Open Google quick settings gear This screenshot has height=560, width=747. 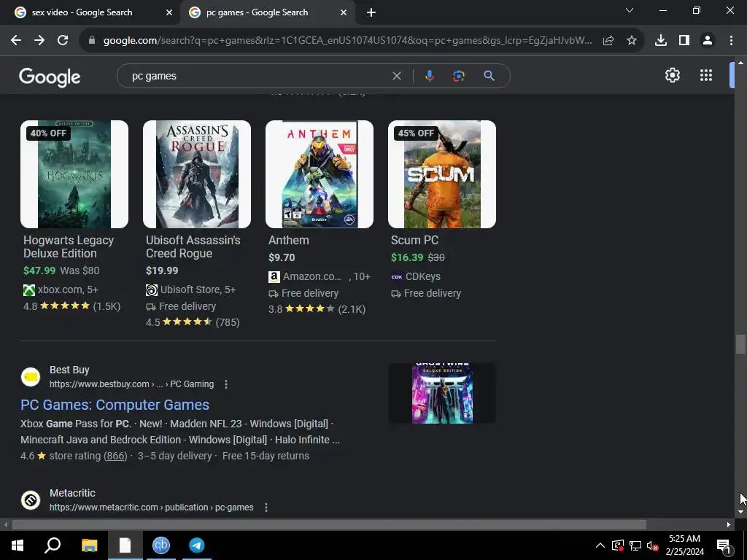672,75
